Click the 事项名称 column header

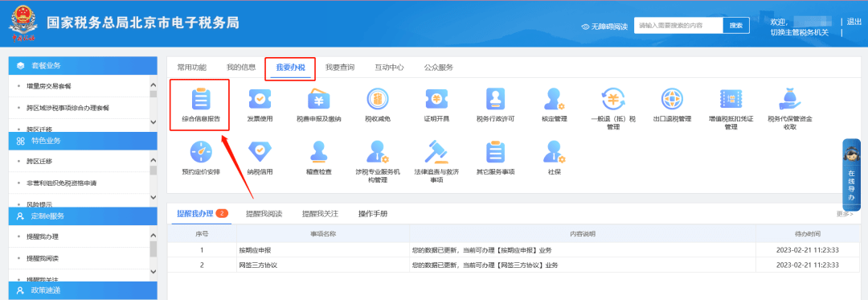[x=323, y=234]
